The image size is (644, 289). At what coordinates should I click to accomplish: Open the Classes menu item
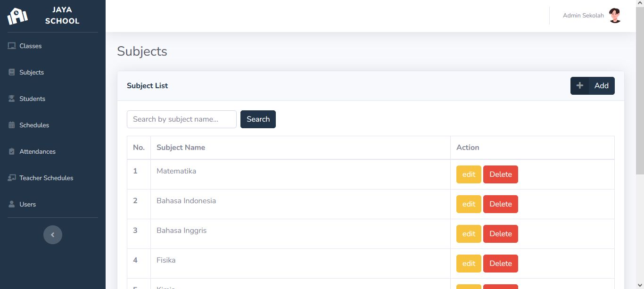click(x=53, y=46)
